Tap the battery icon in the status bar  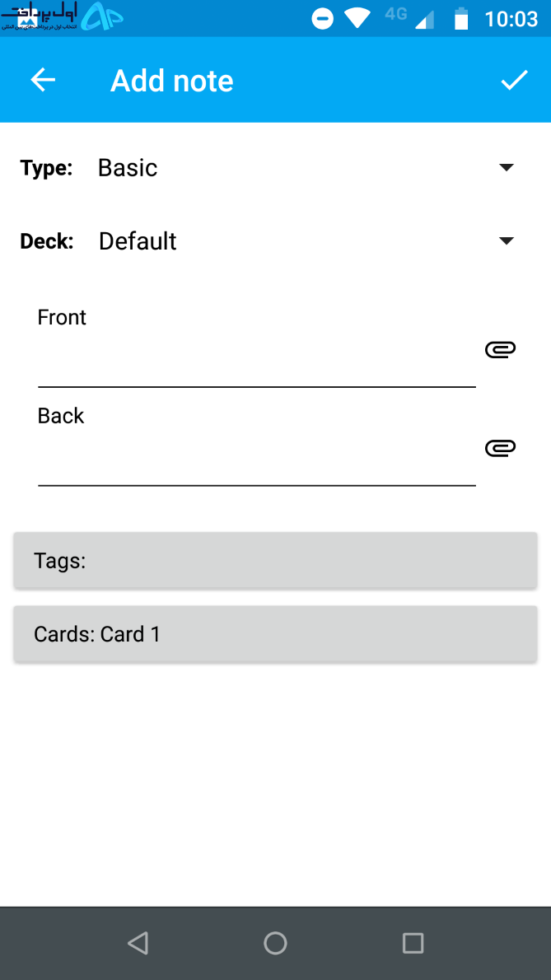pos(461,18)
